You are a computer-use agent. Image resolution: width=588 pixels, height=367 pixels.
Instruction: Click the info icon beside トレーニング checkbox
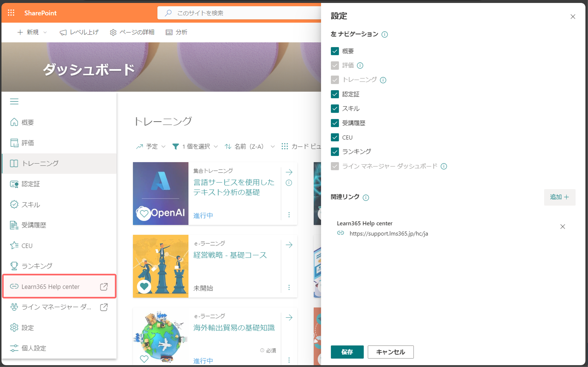(383, 80)
